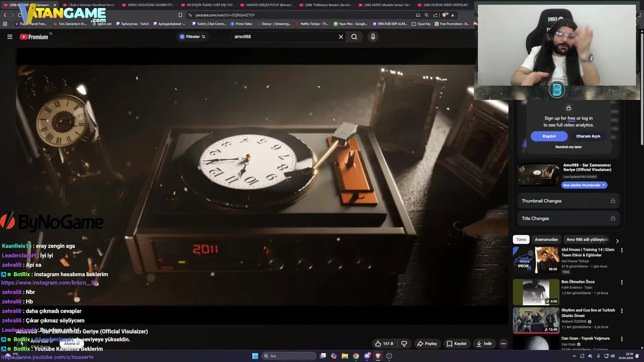Open the Oyun Key bookmarks folder
This screenshot has width=644, height=362.
pos(421,24)
